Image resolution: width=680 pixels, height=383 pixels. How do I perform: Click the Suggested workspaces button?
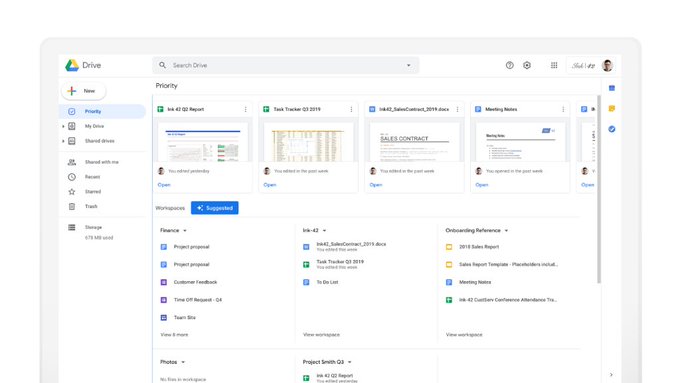[x=215, y=208]
